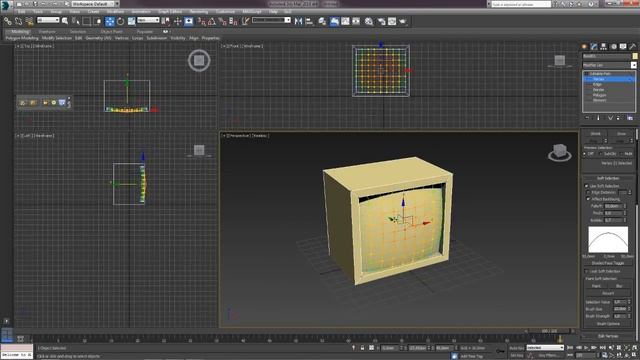640x360 pixels.
Task: Open the Render Setup dialog
Action: tap(381, 21)
